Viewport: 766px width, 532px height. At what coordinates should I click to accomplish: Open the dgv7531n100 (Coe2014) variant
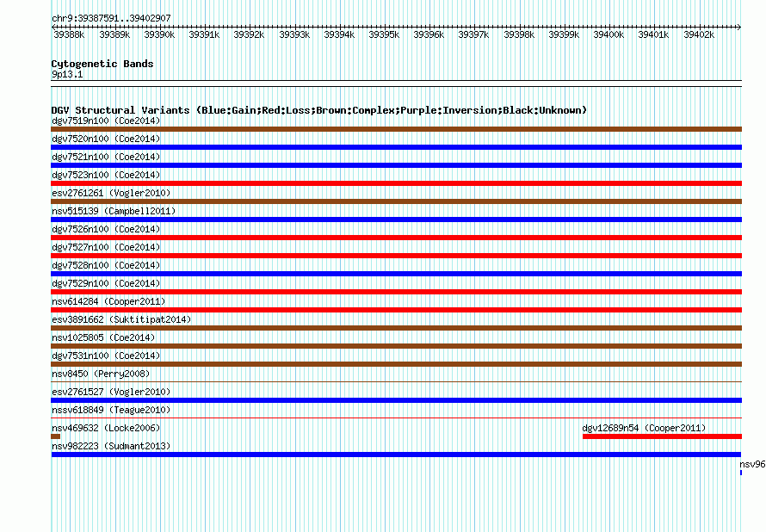(106, 356)
